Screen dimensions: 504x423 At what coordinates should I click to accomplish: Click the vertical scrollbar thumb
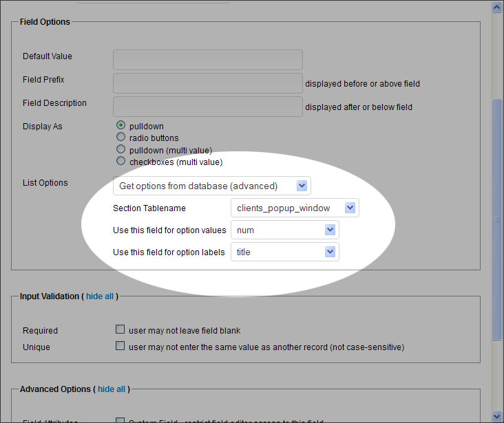click(x=497, y=220)
